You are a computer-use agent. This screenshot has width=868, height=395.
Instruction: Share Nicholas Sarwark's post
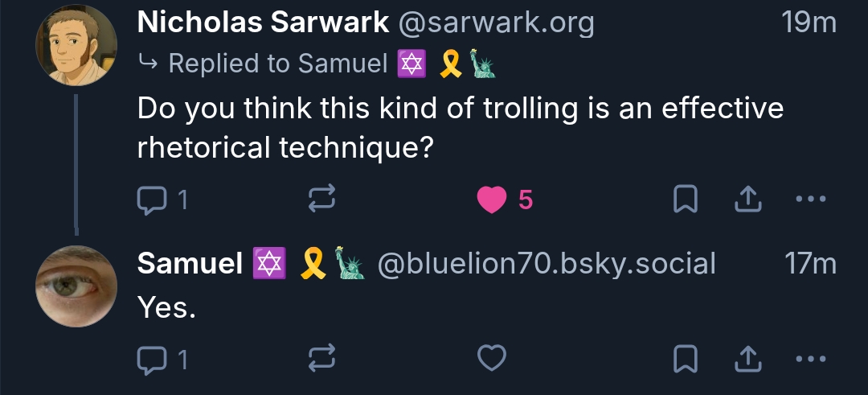pyautogui.click(x=747, y=200)
